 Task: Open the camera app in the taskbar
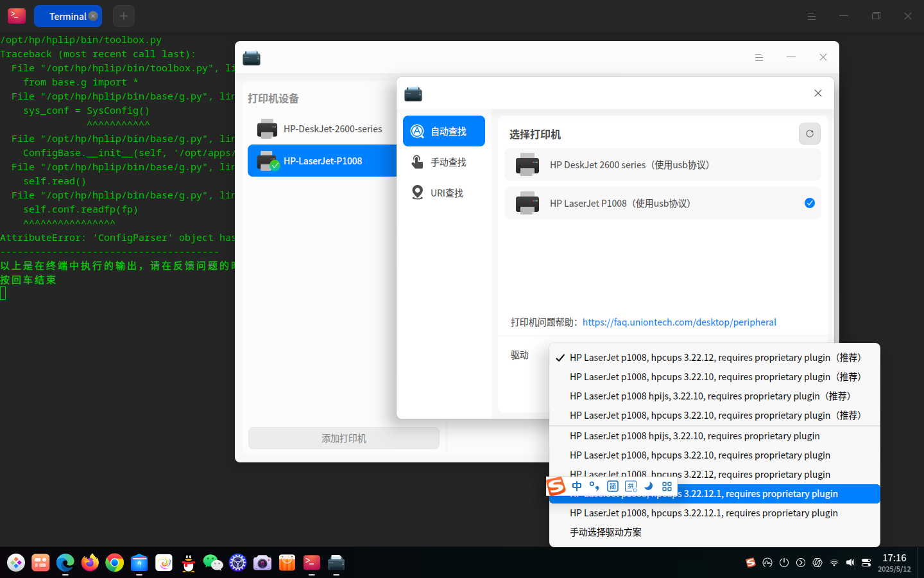tap(262, 563)
